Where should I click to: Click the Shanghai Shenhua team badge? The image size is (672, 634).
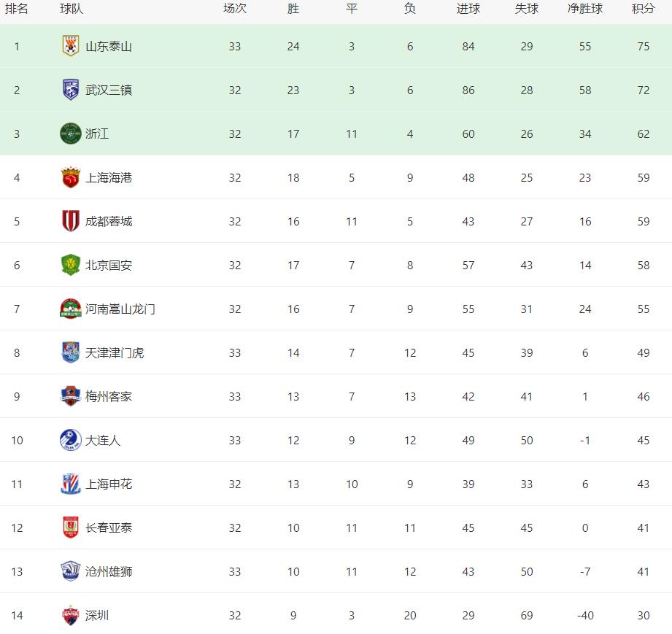70,484
